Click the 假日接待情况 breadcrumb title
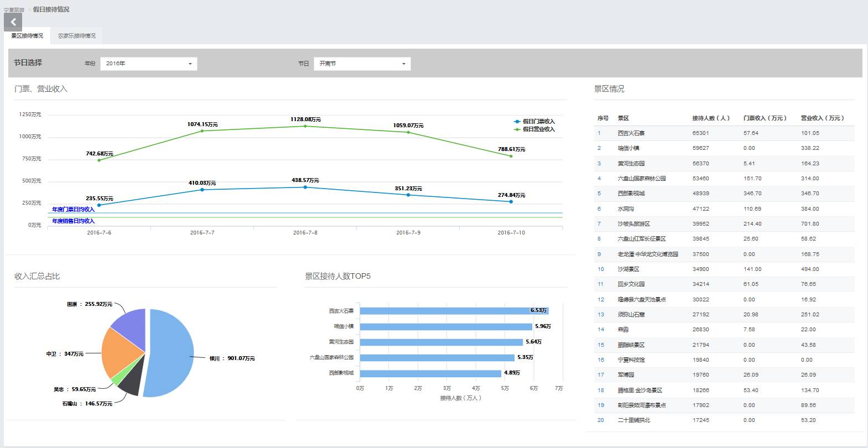Image resolution: width=868 pixels, height=448 pixels. [51, 9]
